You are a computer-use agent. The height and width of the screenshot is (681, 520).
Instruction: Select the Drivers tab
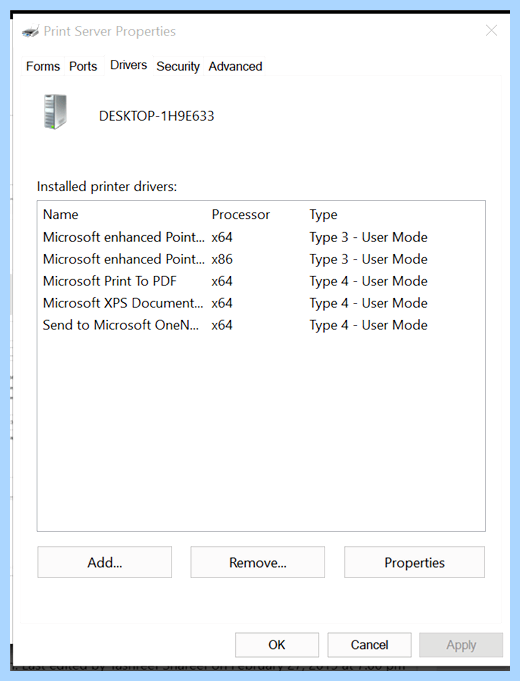129,65
